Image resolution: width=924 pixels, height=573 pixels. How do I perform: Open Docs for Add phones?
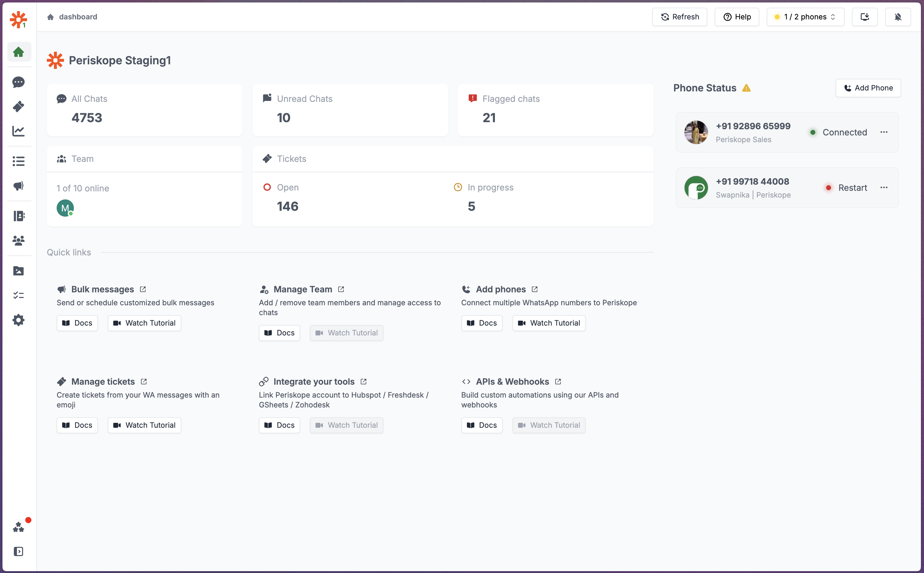(482, 323)
